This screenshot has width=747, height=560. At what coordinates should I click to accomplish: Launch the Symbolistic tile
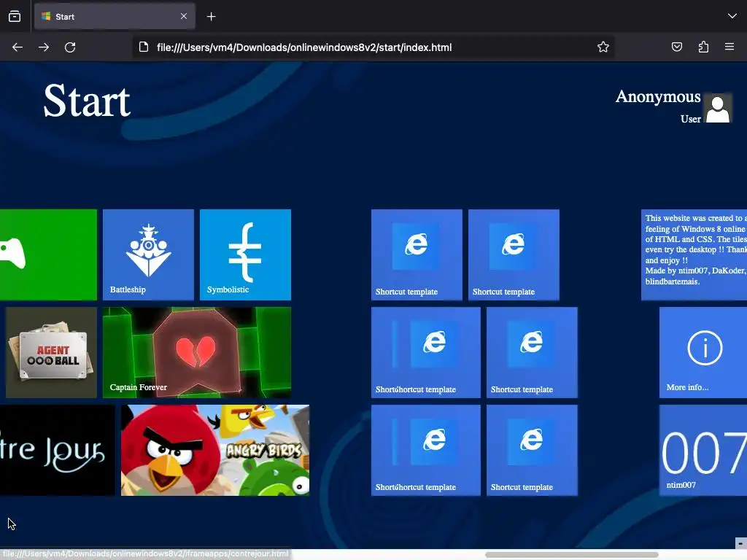(245, 254)
